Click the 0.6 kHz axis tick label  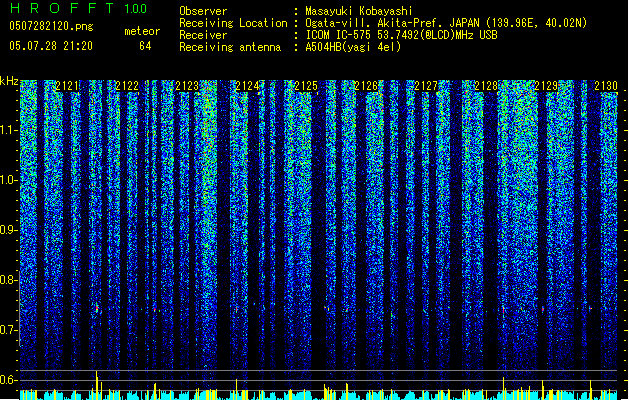(x=9, y=380)
